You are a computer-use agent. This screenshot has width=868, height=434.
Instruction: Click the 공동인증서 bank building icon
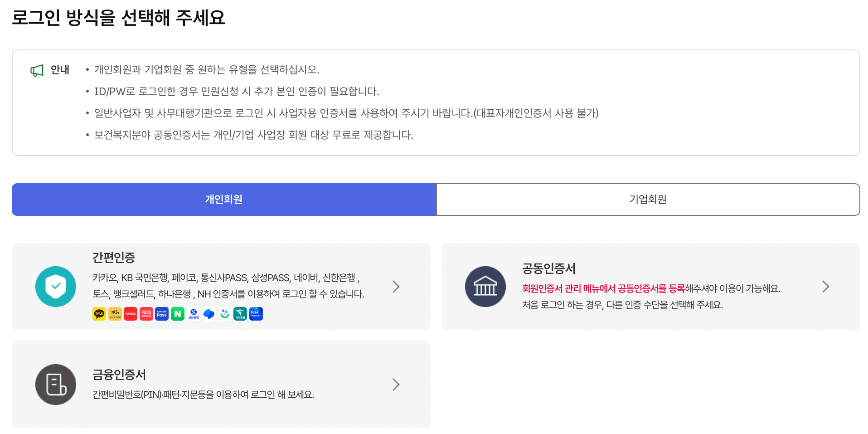(x=485, y=286)
